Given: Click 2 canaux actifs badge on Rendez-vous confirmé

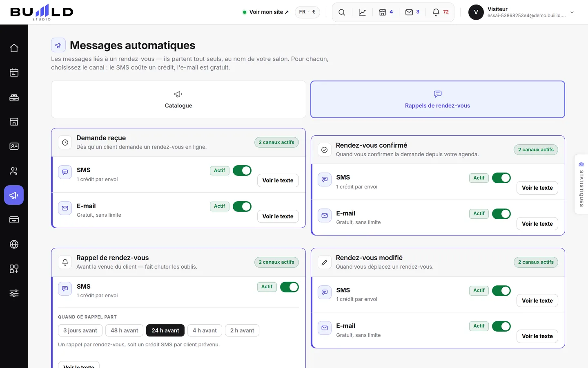Looking at the screenshot, I should pyautogui.click(x=536, y=150).
